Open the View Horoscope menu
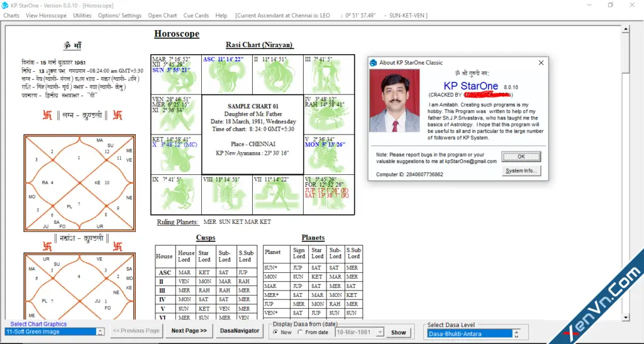 [x=46, y=15]
